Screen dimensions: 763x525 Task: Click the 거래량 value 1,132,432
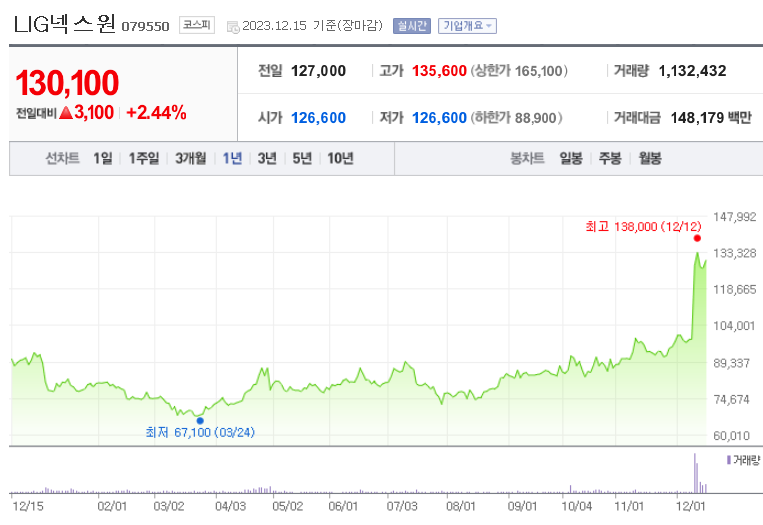click(692, 71)
